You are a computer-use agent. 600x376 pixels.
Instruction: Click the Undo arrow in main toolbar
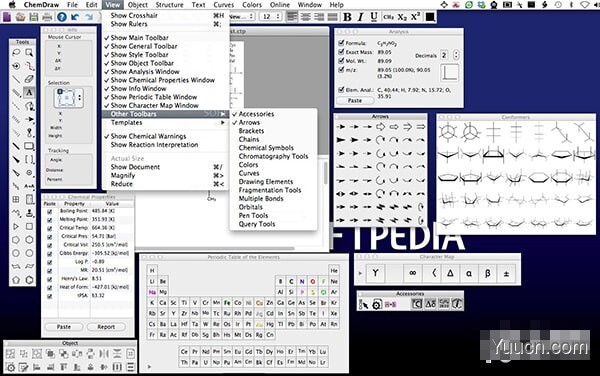(x=75, y=17)
